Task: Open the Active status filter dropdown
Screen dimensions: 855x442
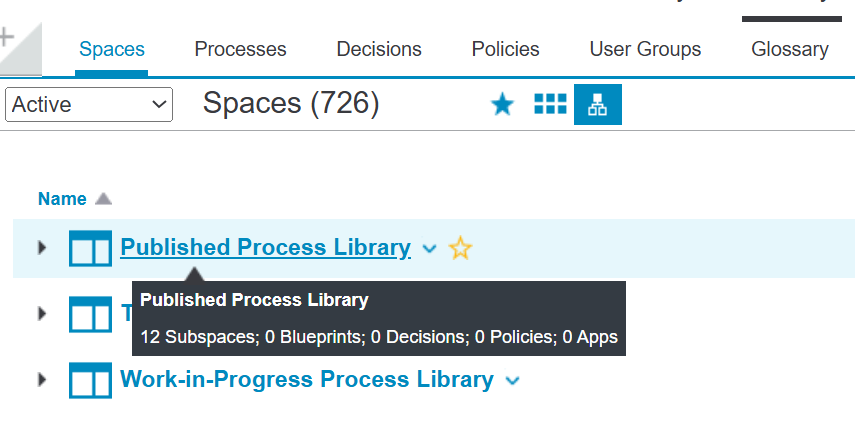Action: coord(89,104)
